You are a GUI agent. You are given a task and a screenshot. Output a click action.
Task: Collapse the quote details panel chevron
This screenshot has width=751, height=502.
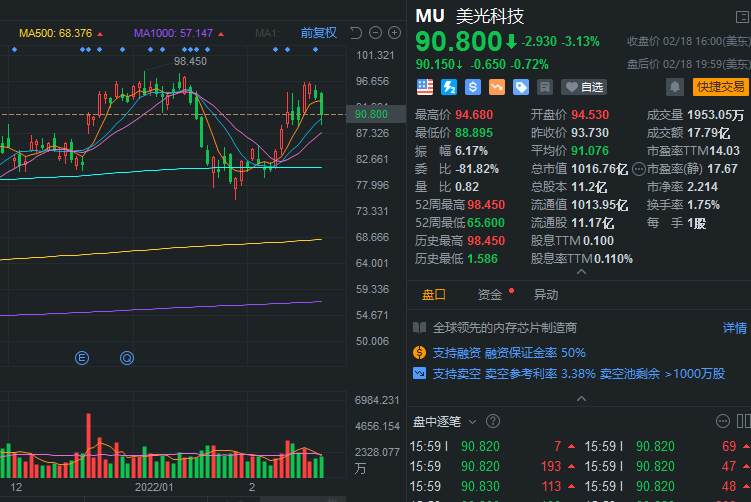coord(581,272)
